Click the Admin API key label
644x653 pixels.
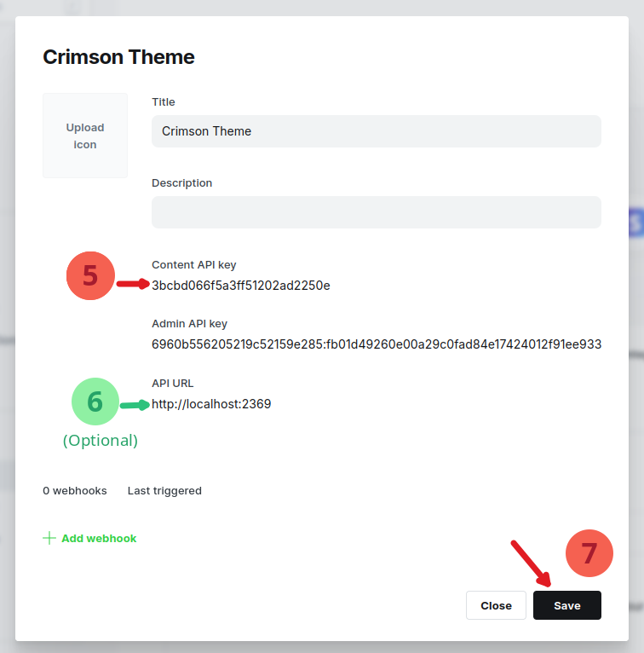(189, 324)
